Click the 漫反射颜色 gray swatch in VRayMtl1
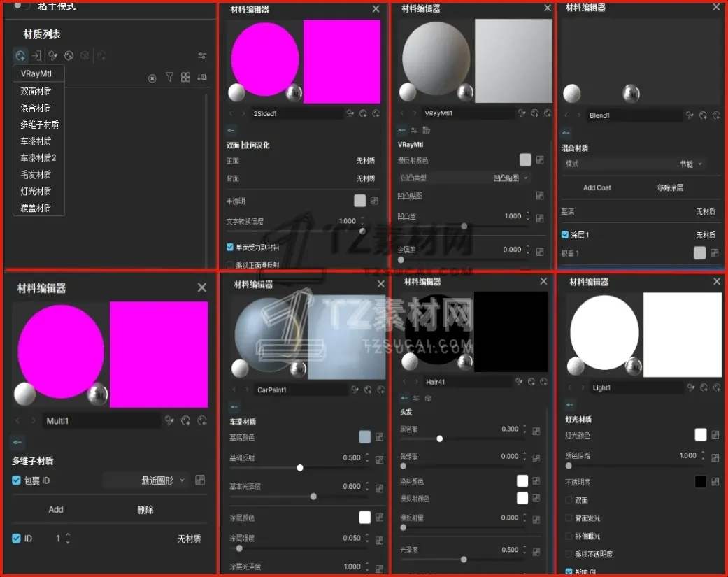The image size is (728, 577). point(525,159)
